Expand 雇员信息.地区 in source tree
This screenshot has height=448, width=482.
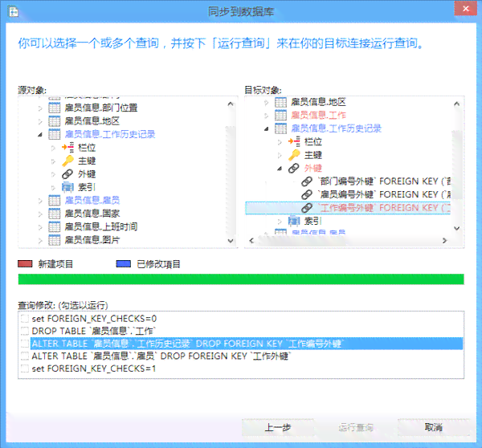pyautogui.click(x=40, y=121)
